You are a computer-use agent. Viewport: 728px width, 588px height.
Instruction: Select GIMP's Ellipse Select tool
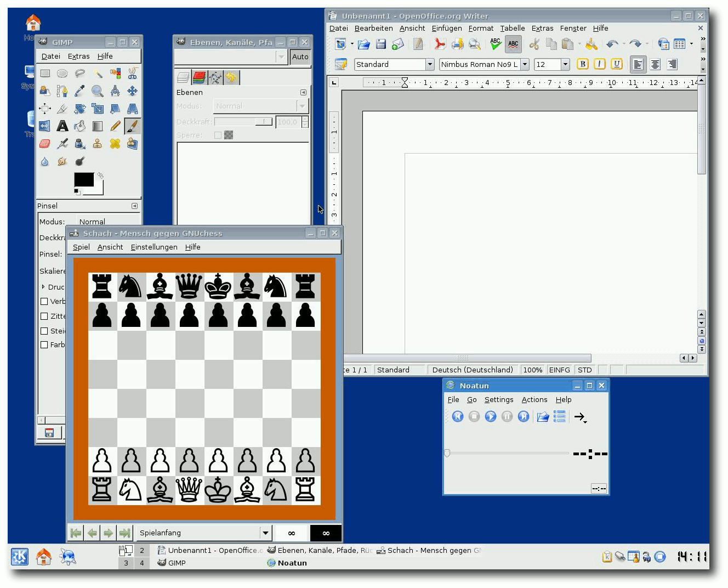point(62,73)
